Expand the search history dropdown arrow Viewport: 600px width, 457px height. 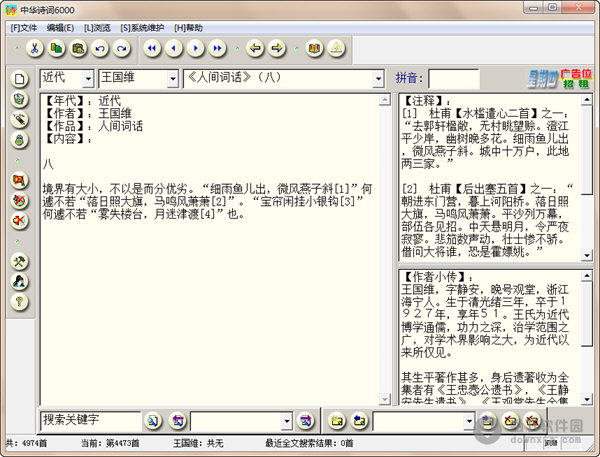coord(287,421)
